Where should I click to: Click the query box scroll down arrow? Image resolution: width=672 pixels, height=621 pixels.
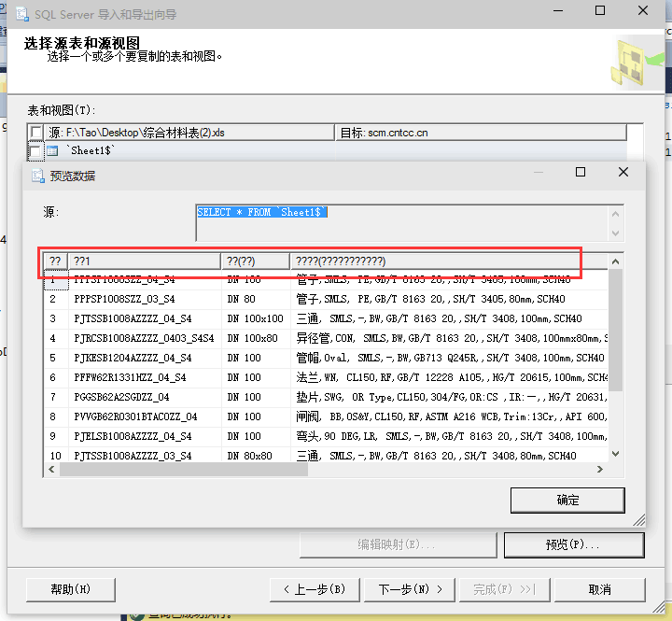[x=616, y=233]
